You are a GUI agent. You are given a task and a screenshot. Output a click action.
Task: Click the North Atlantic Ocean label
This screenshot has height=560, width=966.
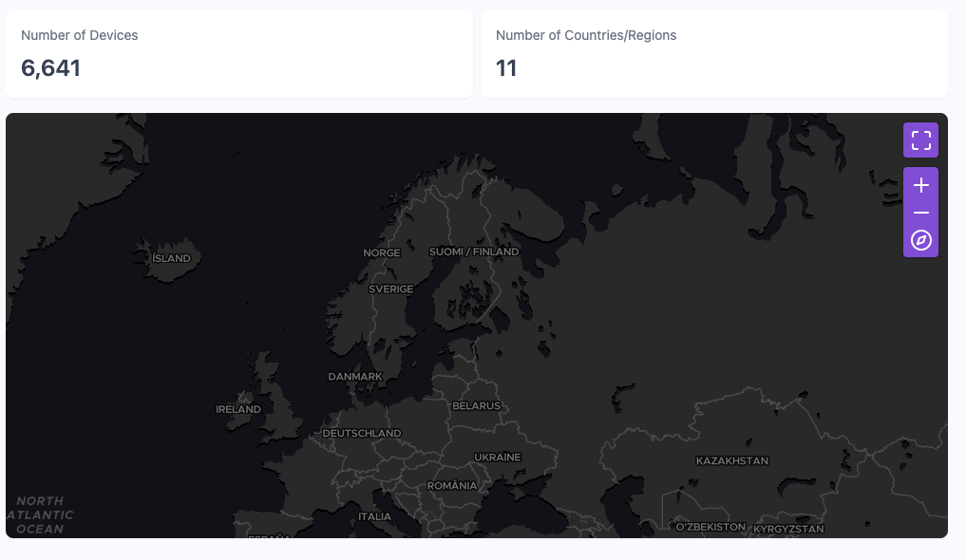point(40,514)
